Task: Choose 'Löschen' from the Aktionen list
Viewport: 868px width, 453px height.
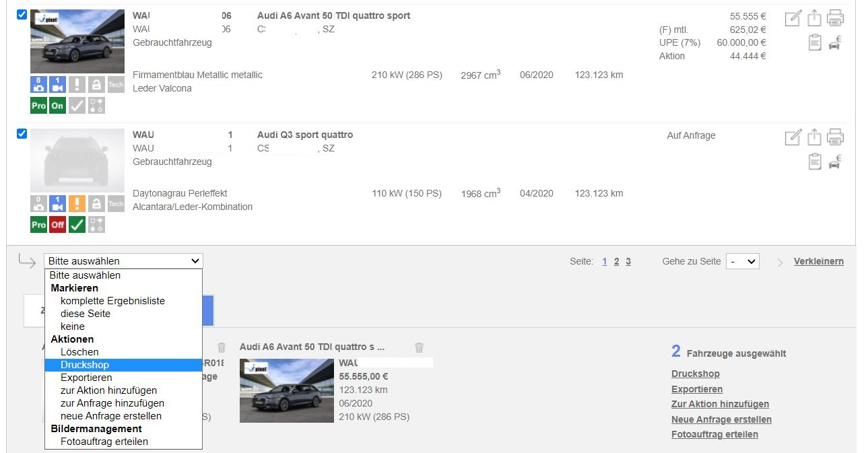Action: point(123,352)
